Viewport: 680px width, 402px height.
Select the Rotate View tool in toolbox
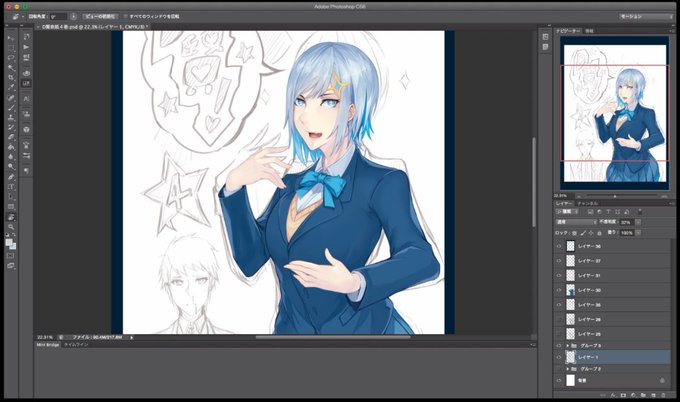click(x=11, y=217)
